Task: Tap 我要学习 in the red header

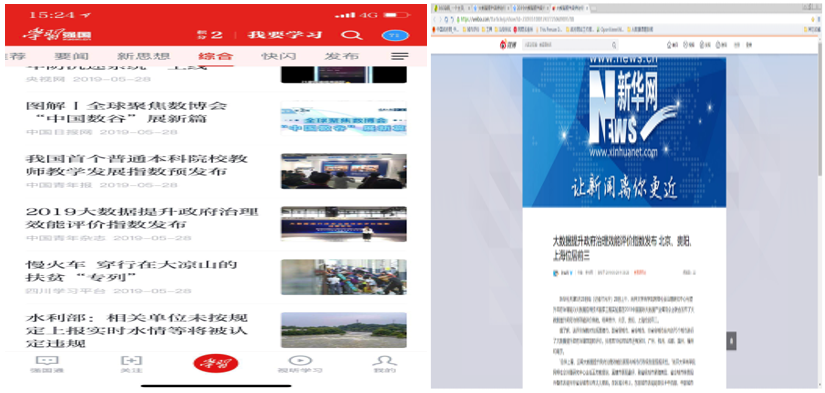Action: (285, 35)
